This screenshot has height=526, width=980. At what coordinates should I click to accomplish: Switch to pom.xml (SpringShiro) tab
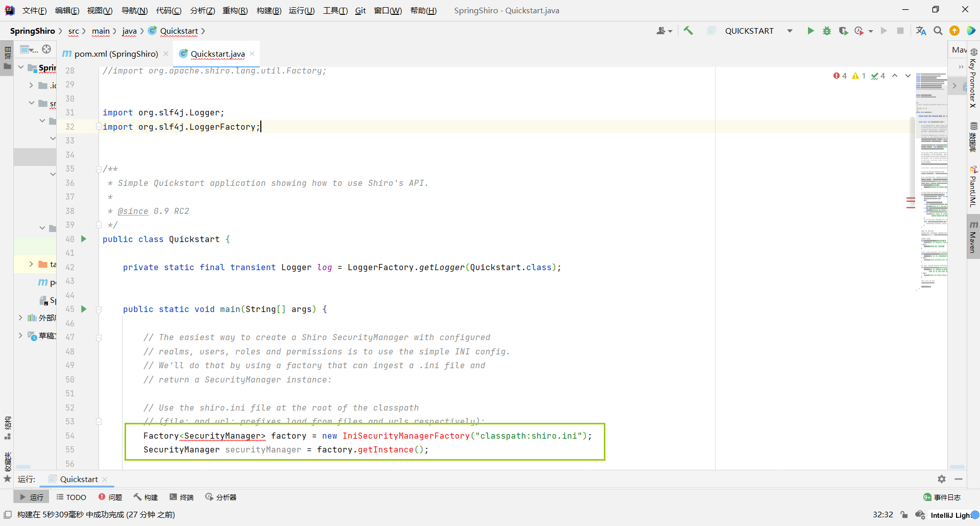[116, 54]
